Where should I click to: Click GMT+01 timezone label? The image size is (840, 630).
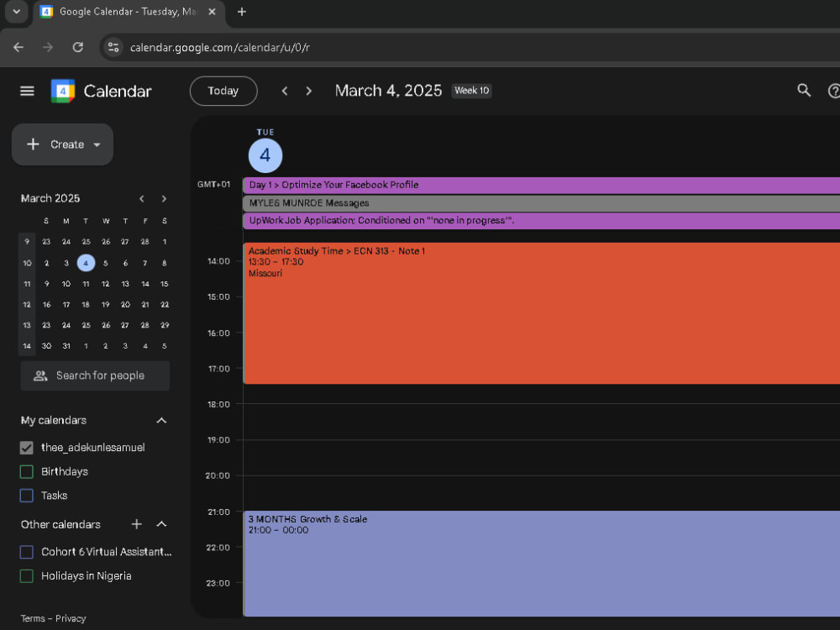[x=213, y=184]
